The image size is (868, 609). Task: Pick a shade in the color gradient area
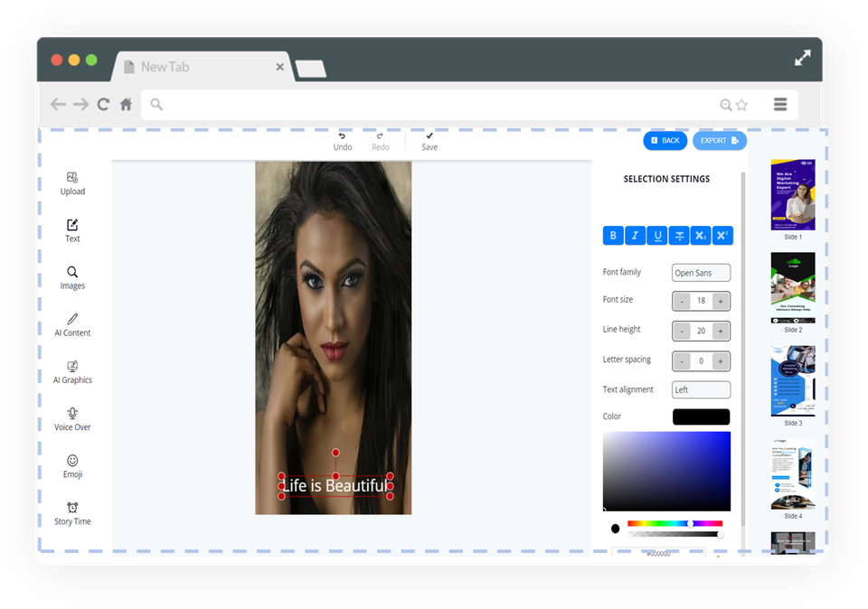pos(666,472)
